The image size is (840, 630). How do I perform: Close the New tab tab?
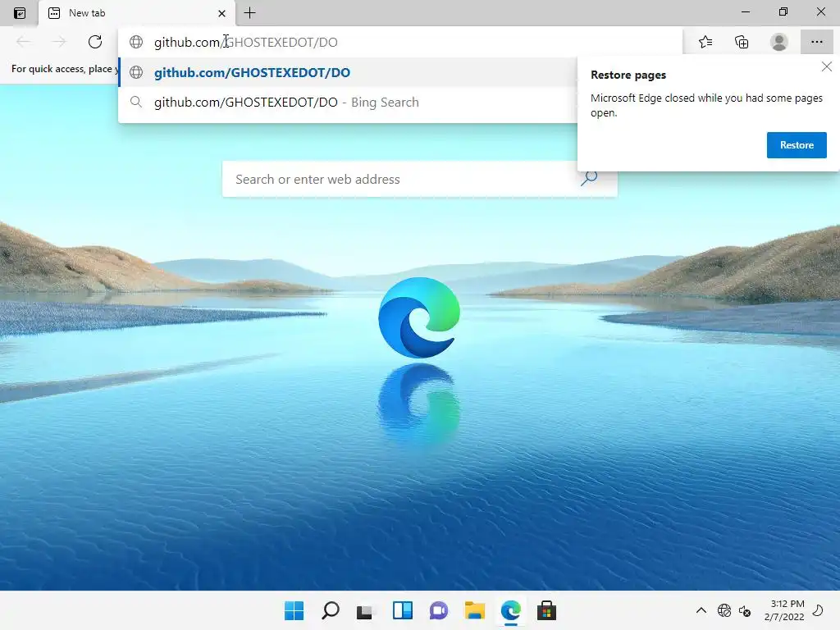(221, 13)
